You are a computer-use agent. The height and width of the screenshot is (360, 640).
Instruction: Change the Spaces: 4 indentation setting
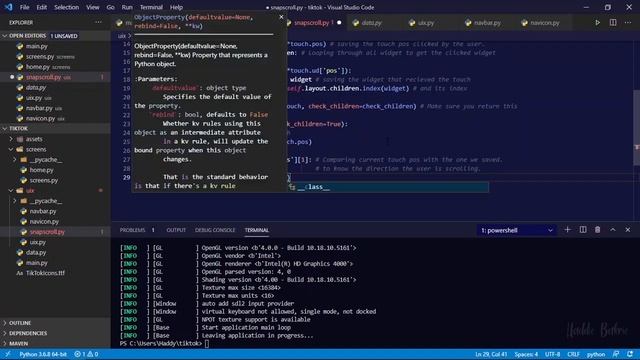[526, 354]
